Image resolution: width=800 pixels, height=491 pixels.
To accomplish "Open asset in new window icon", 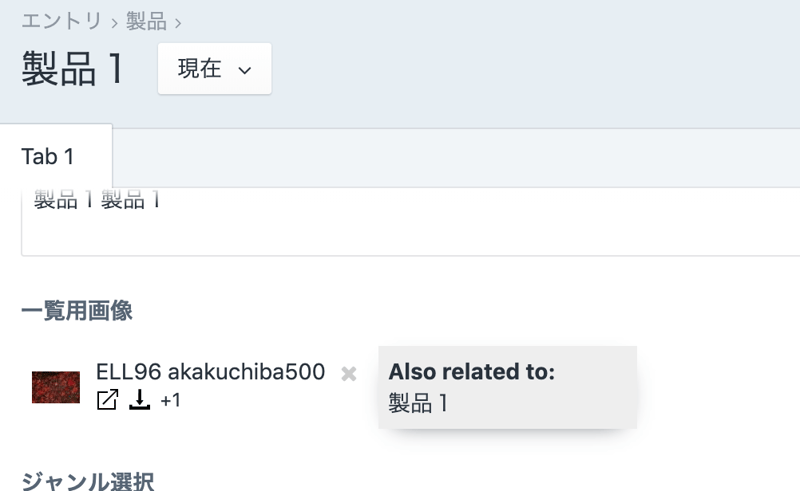I will pyautogui.click(x=107, y=400).
